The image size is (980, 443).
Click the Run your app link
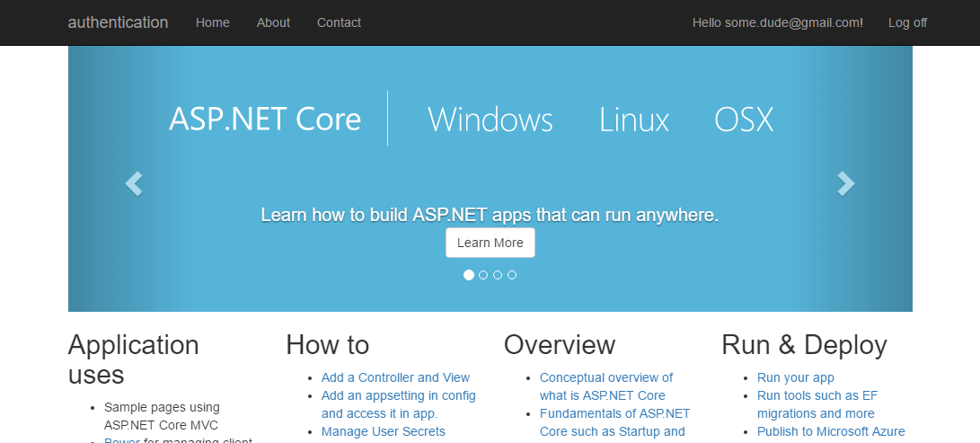(x=795, y=377)
